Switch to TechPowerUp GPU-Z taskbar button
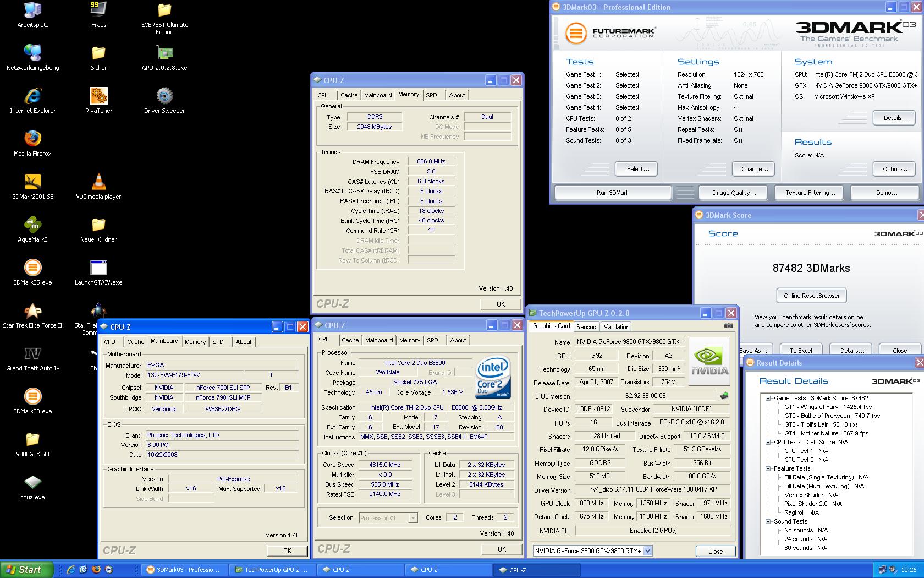The image size is (924, 578). 272,570
